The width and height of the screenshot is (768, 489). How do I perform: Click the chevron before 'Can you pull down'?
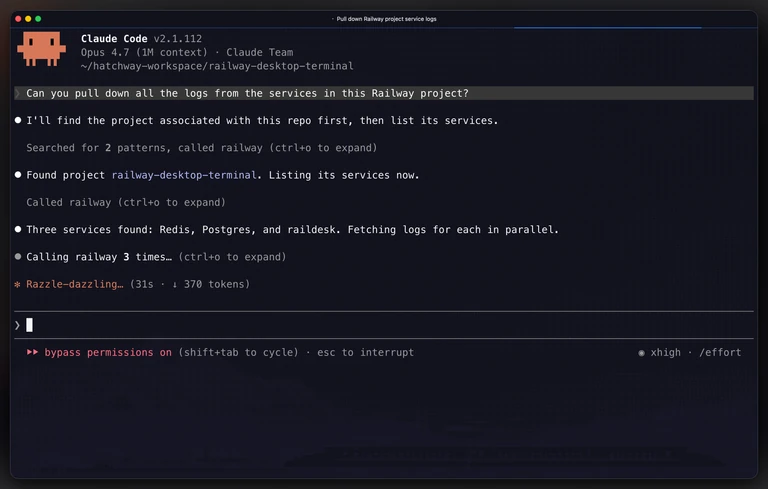point(18,93)
